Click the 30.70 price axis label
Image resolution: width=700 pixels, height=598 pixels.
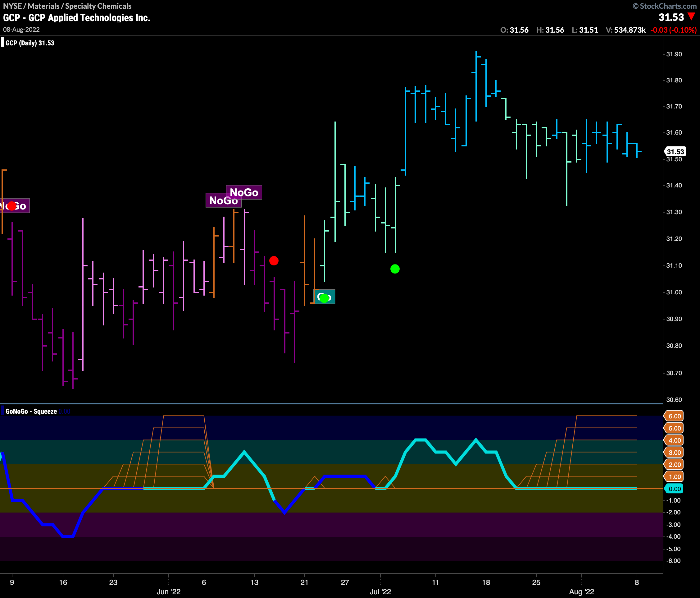coord(674,373)
